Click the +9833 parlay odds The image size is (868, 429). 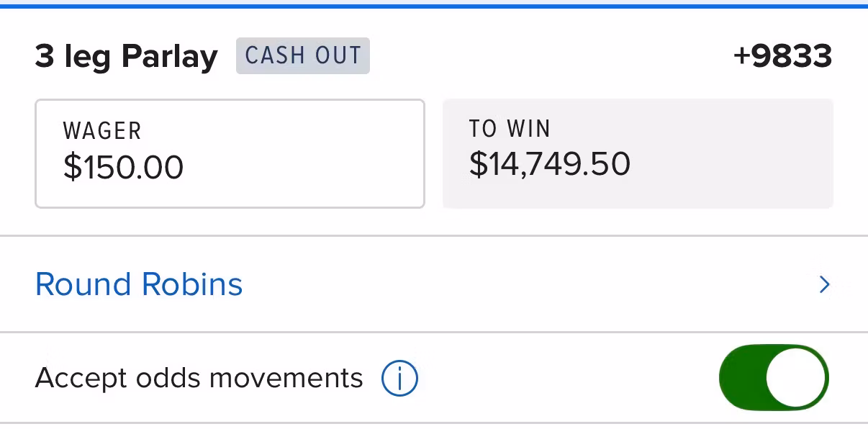point(782,56)
